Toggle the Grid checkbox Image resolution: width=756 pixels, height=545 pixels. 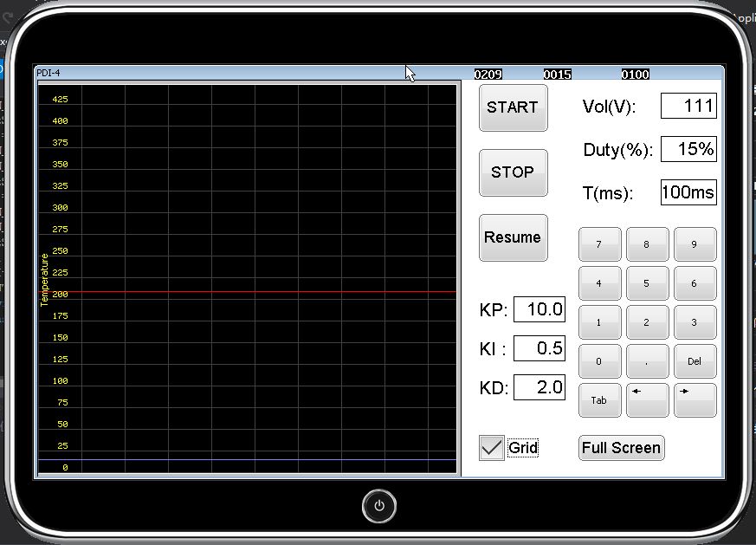[492, 448]
